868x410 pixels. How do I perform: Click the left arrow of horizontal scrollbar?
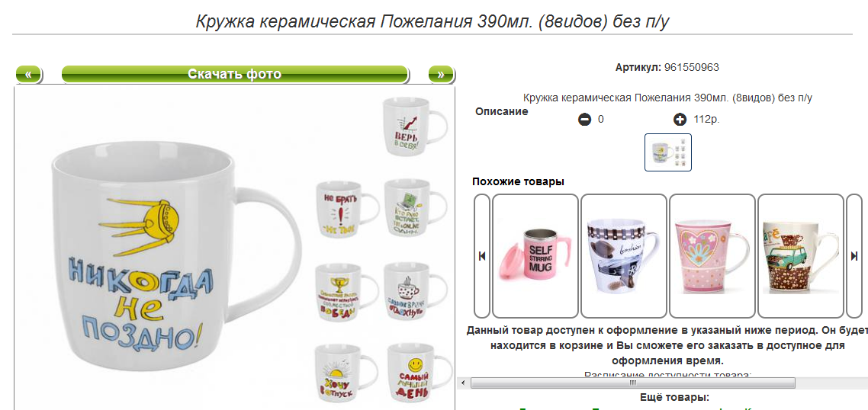click(465, 383)
